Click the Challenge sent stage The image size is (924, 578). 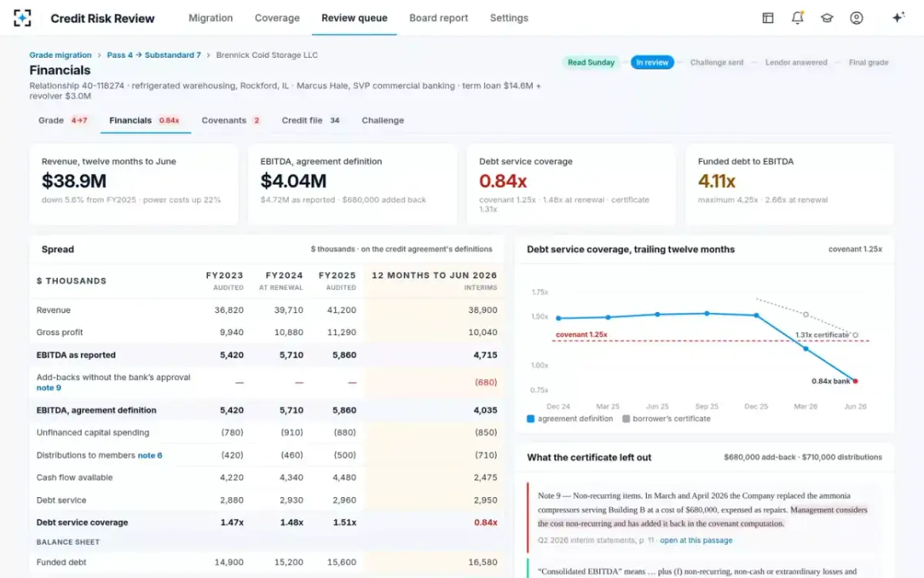(x=717, y=62)
